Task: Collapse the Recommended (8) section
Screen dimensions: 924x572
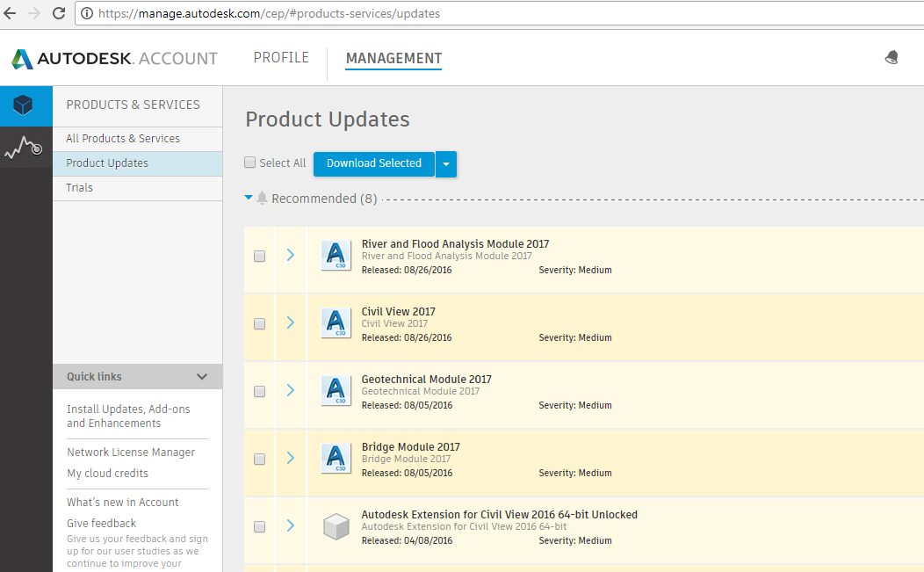Action: point(249,198)
